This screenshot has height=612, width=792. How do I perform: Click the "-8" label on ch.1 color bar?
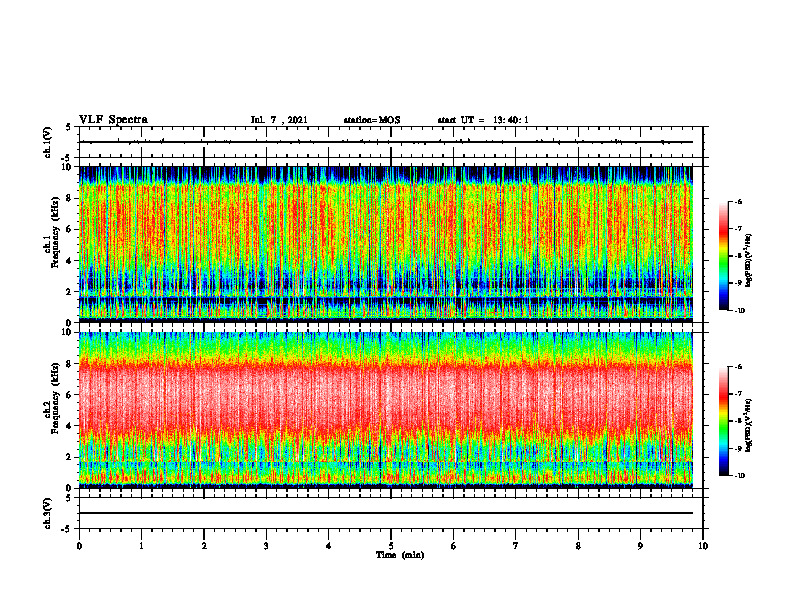tap(738, 256)
